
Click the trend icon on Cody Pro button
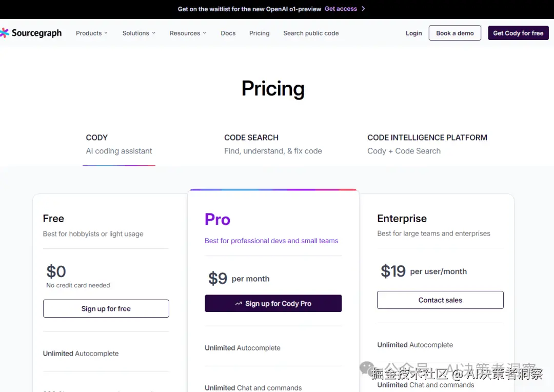click(x=239, y=304)
